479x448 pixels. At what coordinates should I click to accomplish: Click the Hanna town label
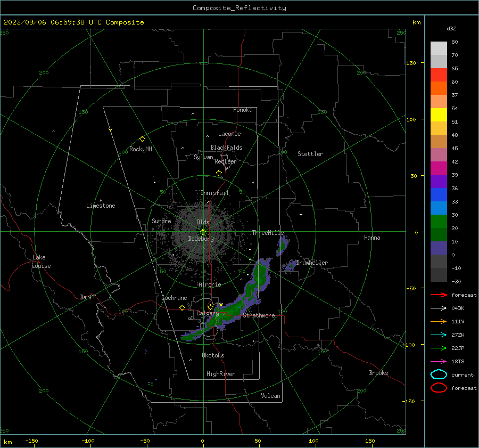point(372,238)
